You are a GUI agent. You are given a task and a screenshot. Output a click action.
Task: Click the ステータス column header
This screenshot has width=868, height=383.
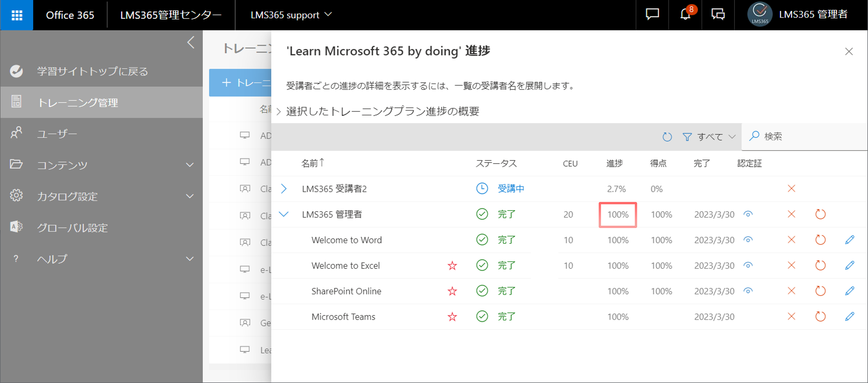click(496, 163)
